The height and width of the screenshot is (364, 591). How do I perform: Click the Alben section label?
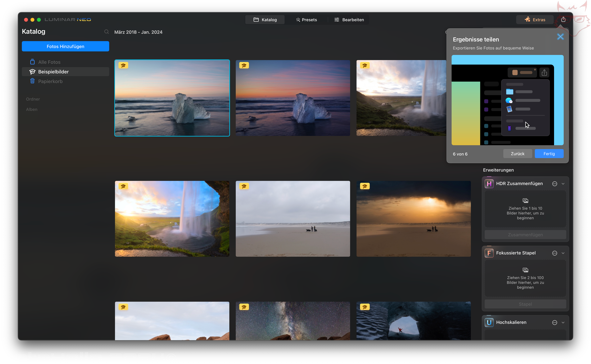(31, 109)
